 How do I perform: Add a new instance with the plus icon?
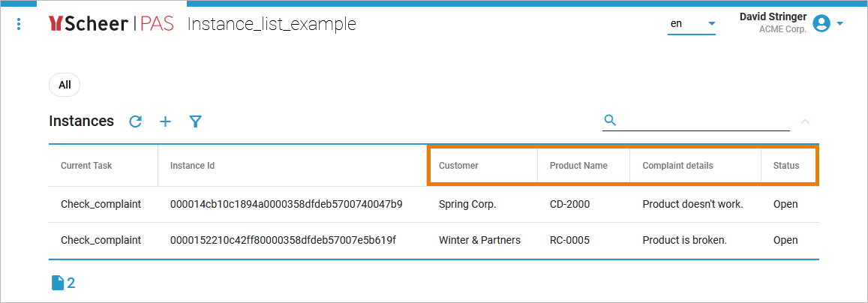pos(166,121)
